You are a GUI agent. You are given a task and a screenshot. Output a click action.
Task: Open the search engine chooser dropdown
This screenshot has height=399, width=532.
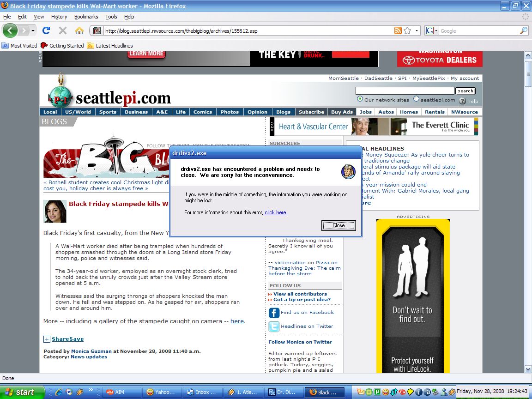point(436,30)
